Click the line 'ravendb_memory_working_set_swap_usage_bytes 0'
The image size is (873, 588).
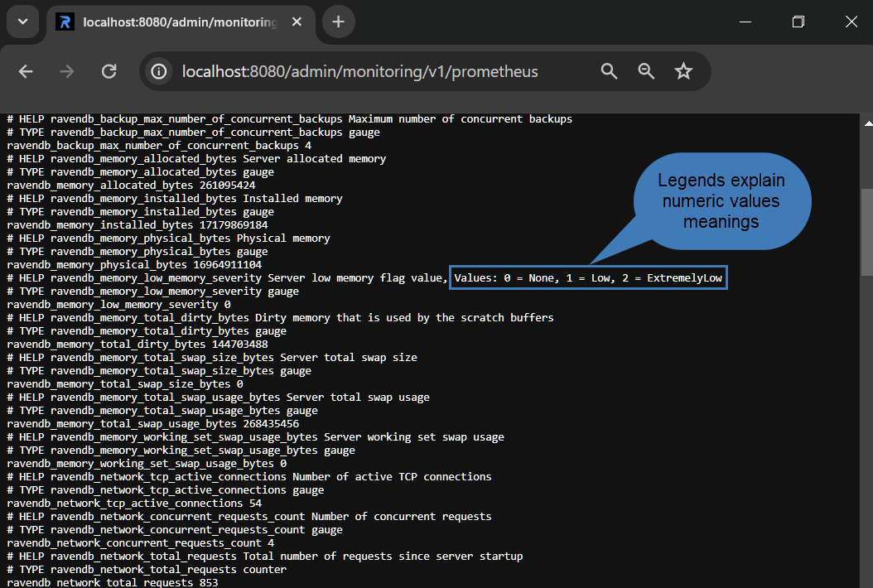point(147,463)
